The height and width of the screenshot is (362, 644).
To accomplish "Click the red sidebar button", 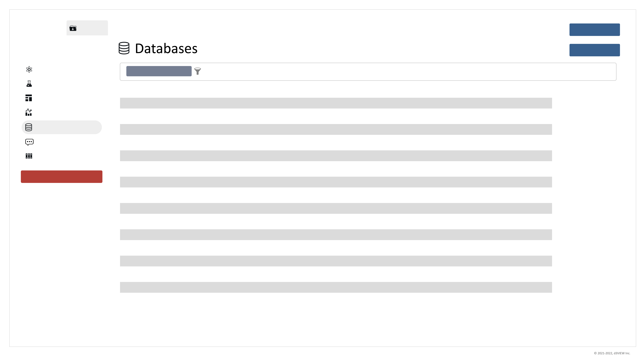I will pyautogui.click(x=62, y=177).
